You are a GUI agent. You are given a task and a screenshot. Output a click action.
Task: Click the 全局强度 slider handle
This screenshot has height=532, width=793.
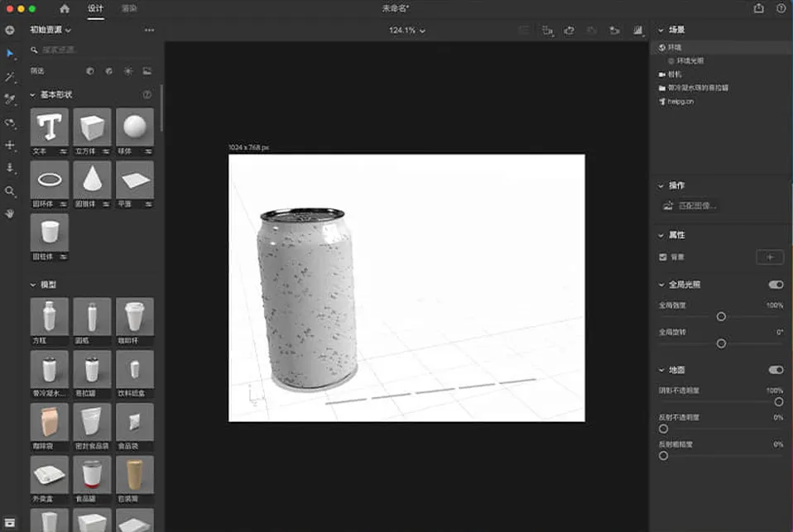tap(721, 317)
